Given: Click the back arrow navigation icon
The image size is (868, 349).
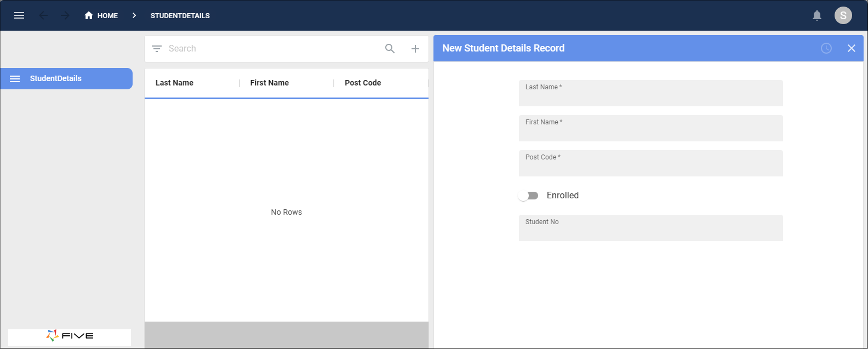Looking at the screenshot, I should coord(43,15).
